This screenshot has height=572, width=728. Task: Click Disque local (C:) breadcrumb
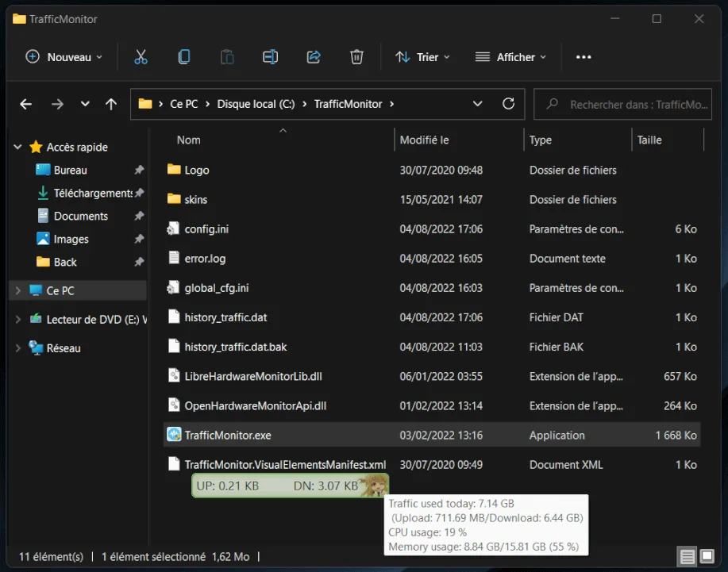256,104
